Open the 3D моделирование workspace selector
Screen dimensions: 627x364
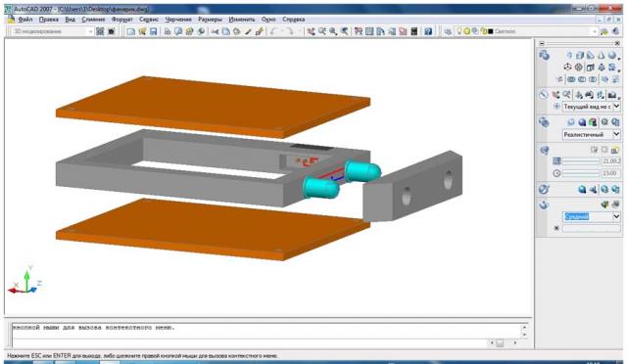pyautogui.click(x=52, y=31)
